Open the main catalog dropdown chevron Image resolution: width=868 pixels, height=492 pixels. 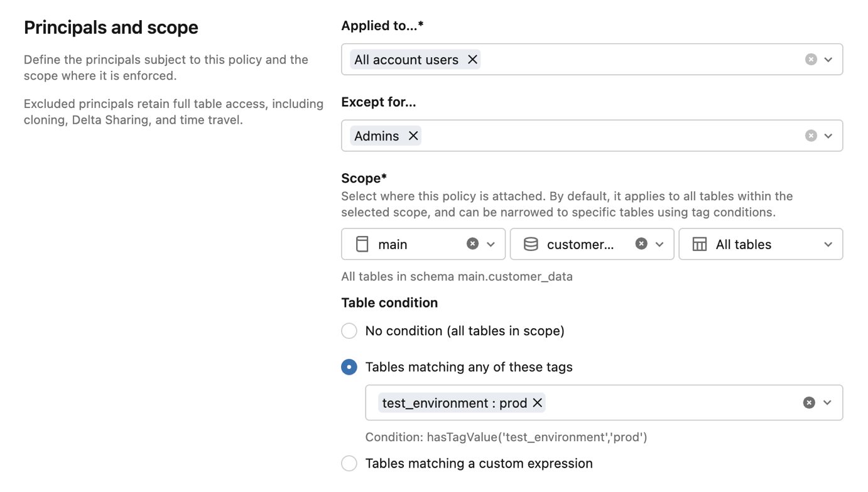coord(491,245)
